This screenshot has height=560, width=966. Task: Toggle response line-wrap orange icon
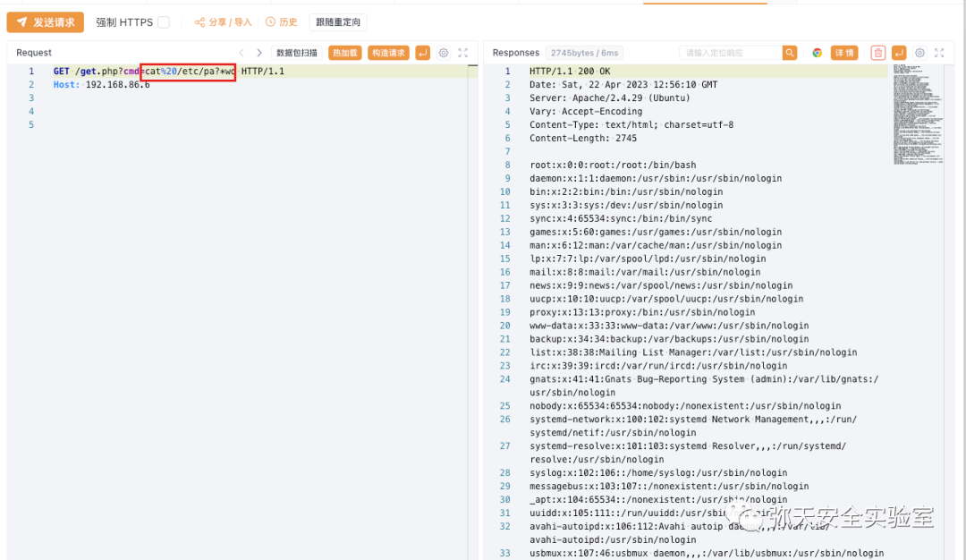click(899, 53)
